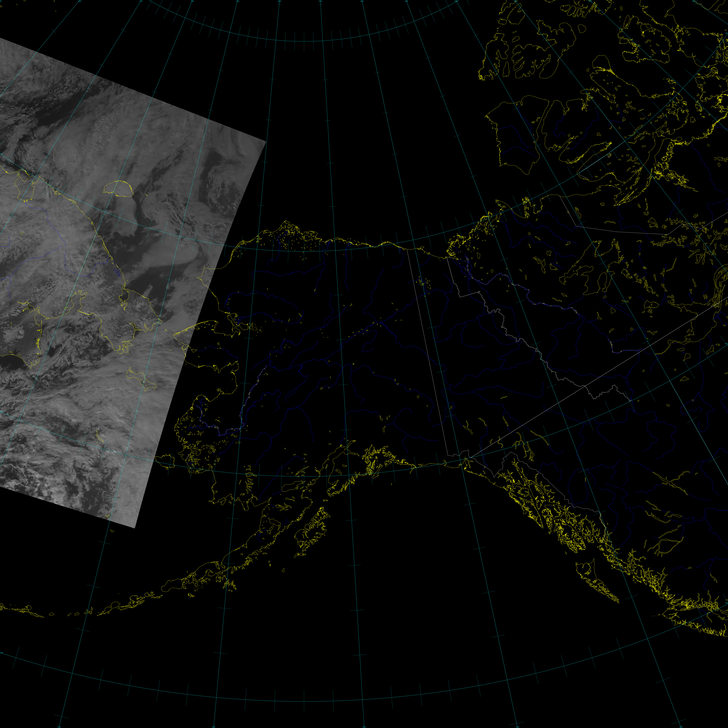
Task: Click the 160E longitude label
Action: pyautogui.click(x=79, y=1)
